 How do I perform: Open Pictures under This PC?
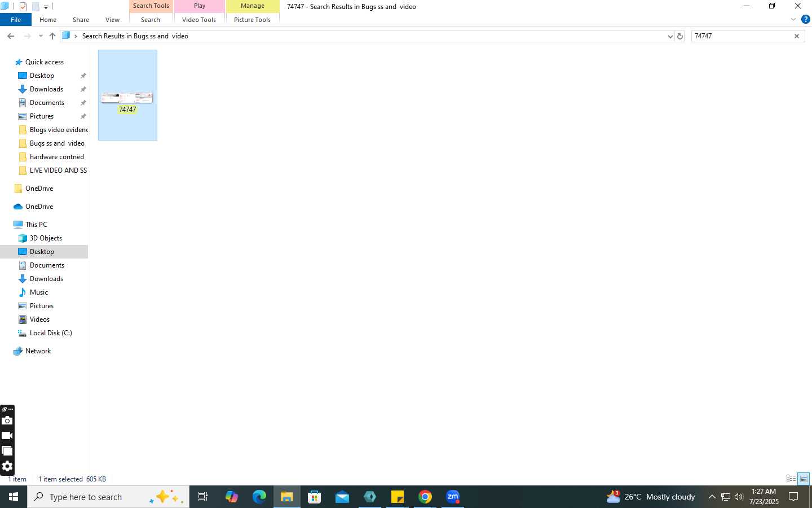42,306
